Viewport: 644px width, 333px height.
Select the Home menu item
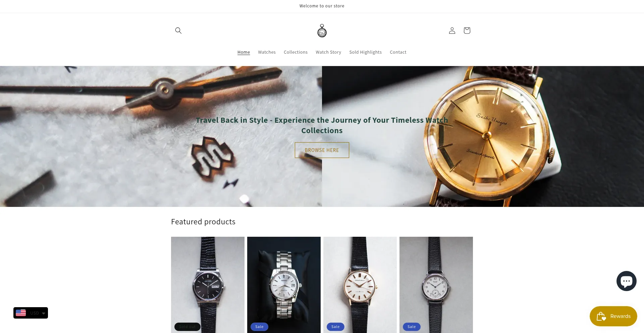244,52
